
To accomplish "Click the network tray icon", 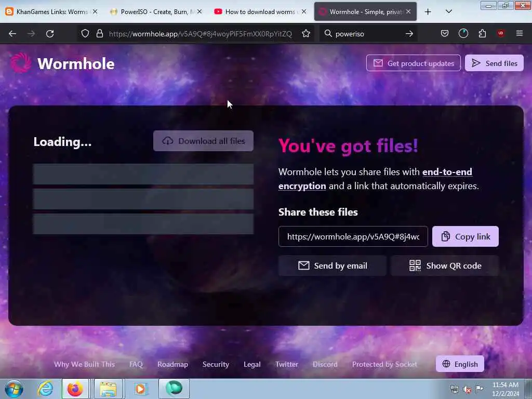I will click(x=454, y=390).
